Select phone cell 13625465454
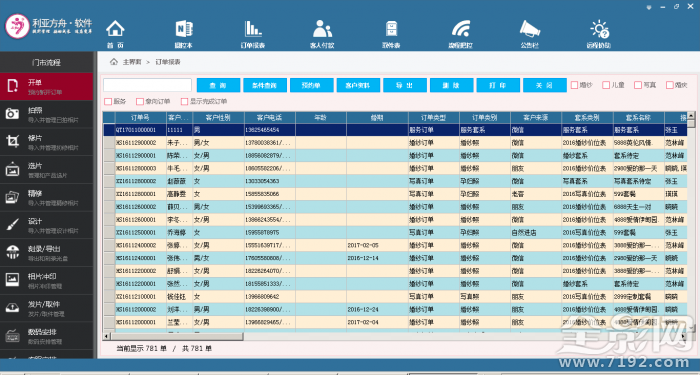700x375 pixels. coord(270,130)
